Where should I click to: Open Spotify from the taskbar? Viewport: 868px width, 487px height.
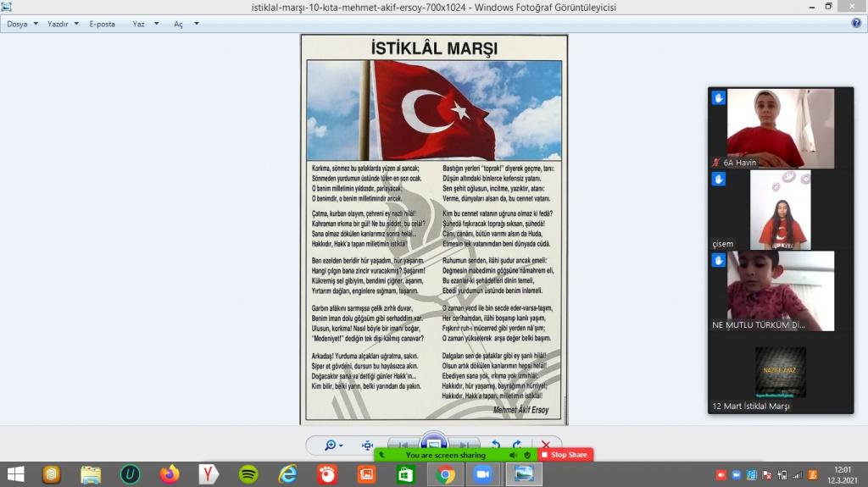248,474
